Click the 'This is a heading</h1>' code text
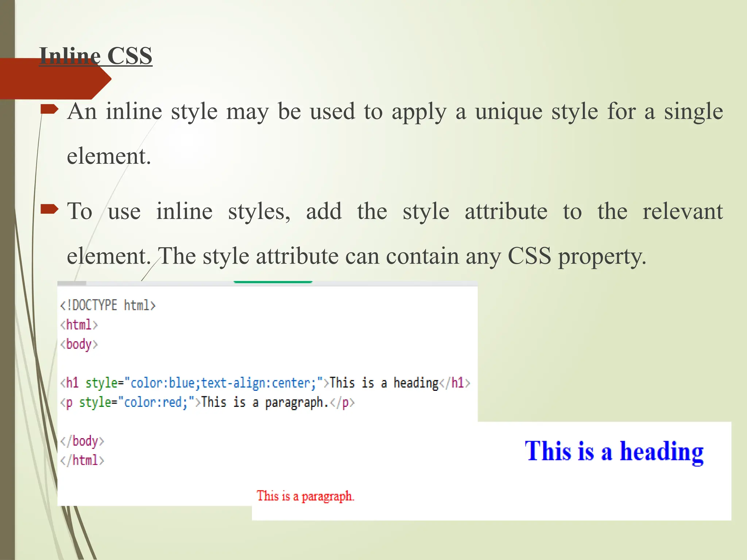Viewport: 747px width, 560px height. click(400, 383)
